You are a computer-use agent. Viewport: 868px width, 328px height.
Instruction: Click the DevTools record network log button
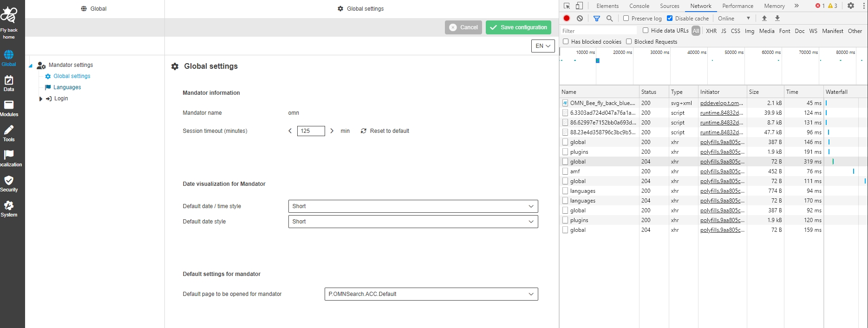567,19
